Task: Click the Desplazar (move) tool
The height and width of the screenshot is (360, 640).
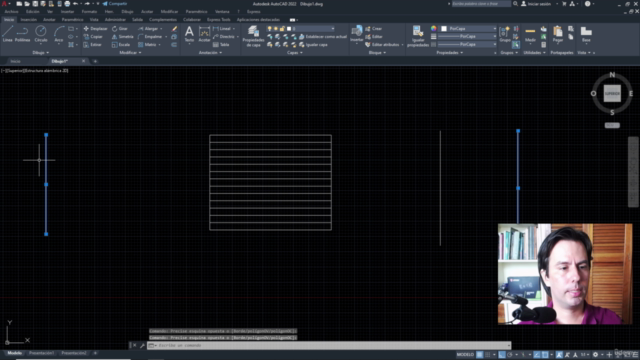Action: 95,29
